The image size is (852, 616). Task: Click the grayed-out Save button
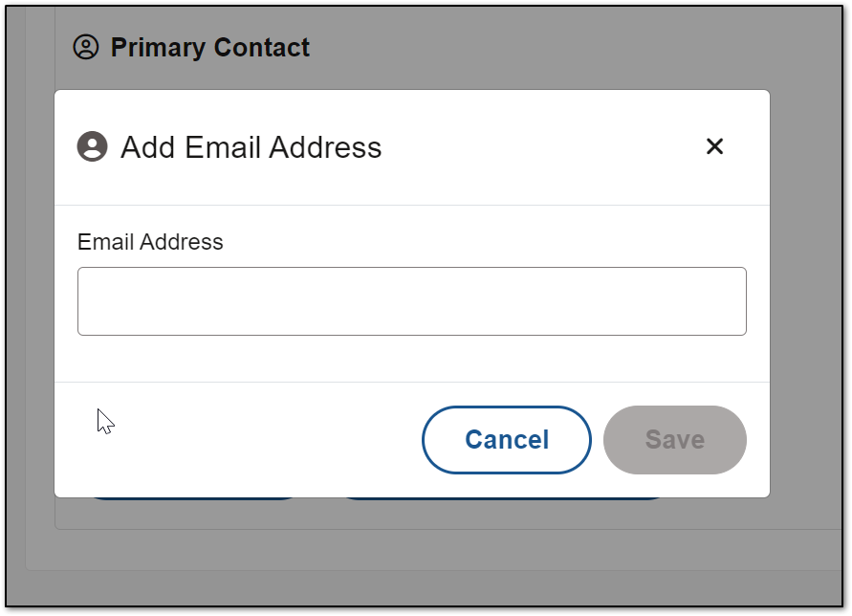[675, 439]
